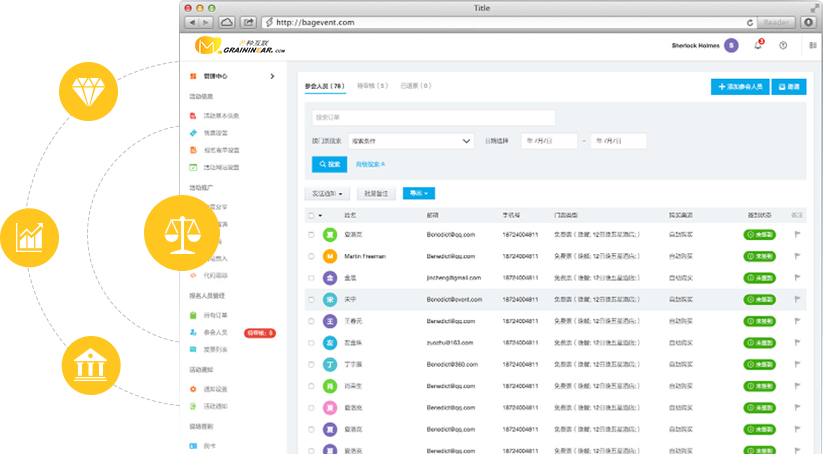Check the Benedict@360.com row checkbox
The height and width of the screenshot is (454, 823).
tap(311, 365)
